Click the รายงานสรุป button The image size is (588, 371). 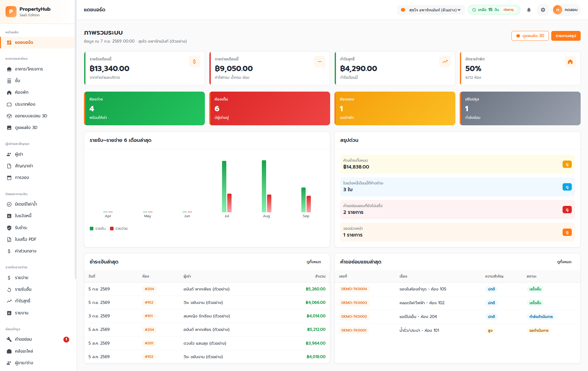(566, 36)
